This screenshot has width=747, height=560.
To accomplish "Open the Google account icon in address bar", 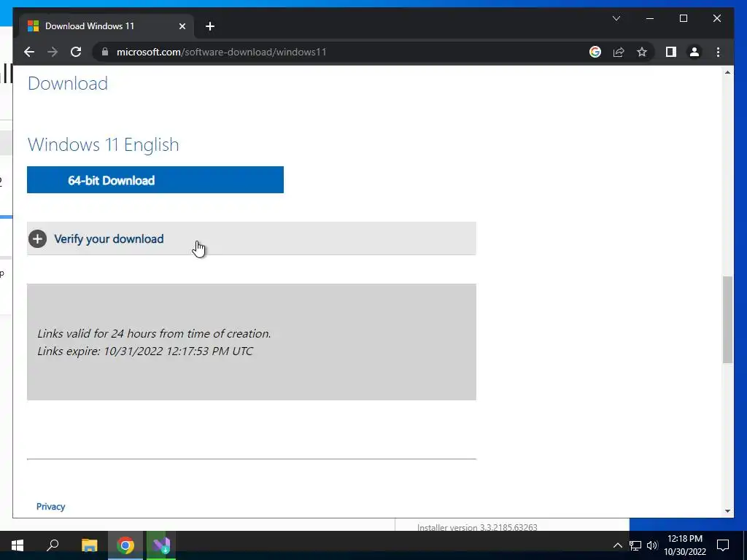I will coord(595,52).
